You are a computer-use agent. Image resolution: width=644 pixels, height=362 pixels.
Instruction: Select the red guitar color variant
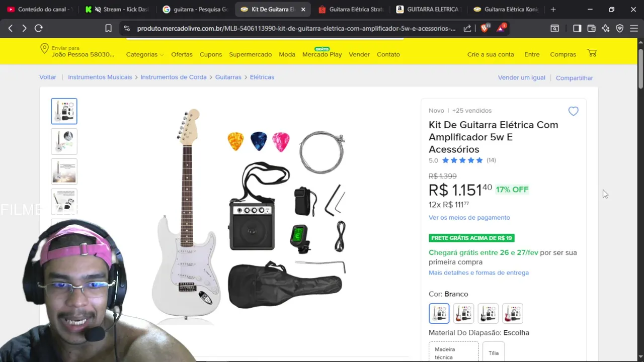(x=512, y=313)
